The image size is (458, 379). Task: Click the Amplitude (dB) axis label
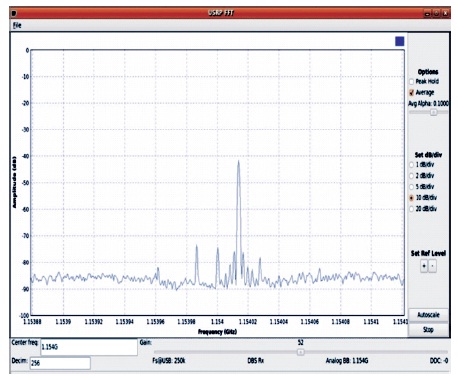point(14,182)
